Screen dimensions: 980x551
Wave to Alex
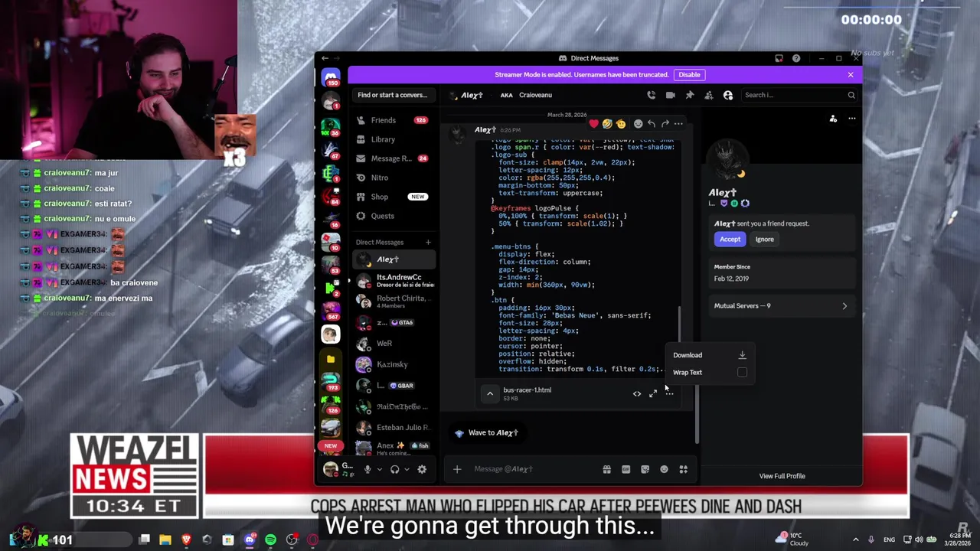point(485,433)
